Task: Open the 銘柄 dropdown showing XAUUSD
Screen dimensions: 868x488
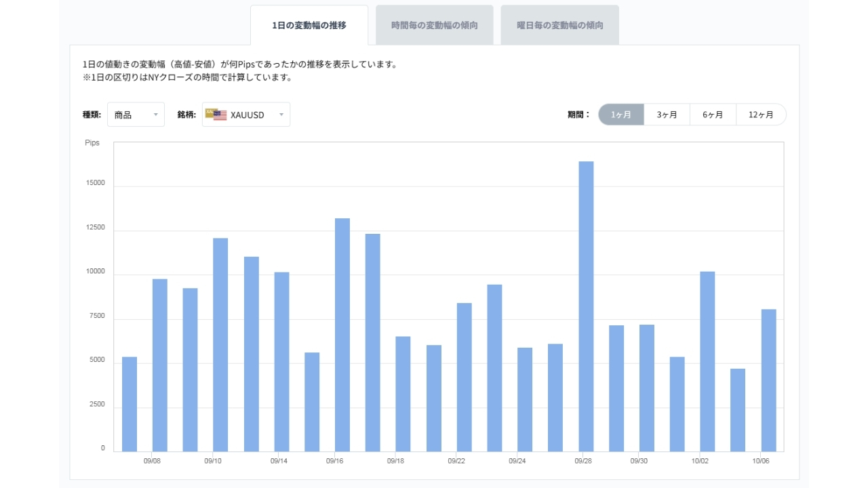Action: [x=246, y=115]
